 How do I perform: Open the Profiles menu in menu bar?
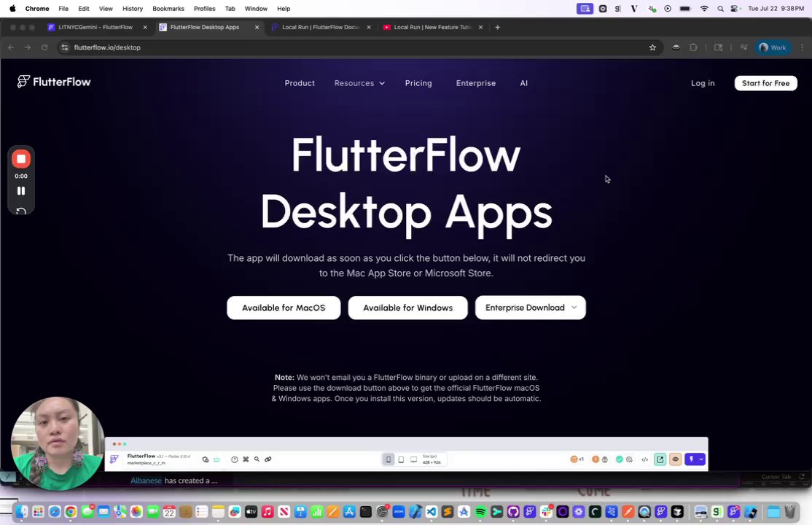pos(205,9)
